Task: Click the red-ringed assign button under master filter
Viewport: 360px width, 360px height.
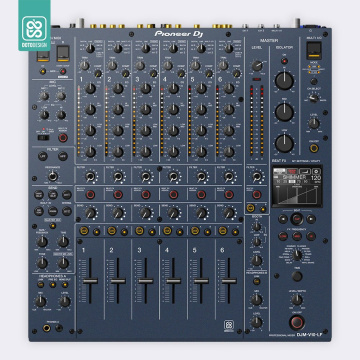Action: tap(256, 194)
